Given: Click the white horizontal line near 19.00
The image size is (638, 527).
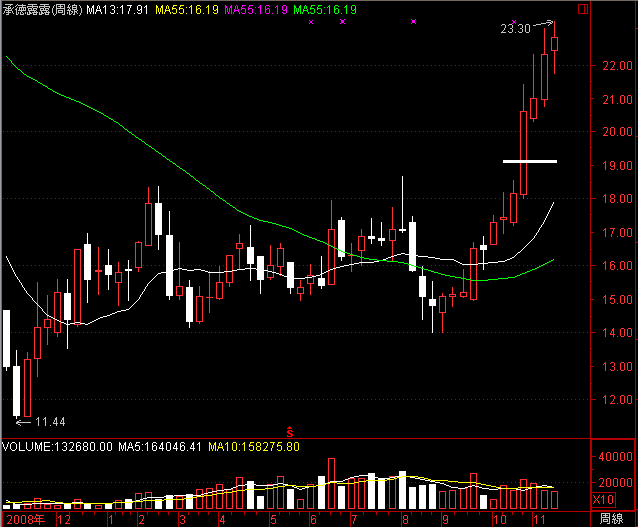Looking at the screenshot, I should pyautogui.click(x=530, y=162).
